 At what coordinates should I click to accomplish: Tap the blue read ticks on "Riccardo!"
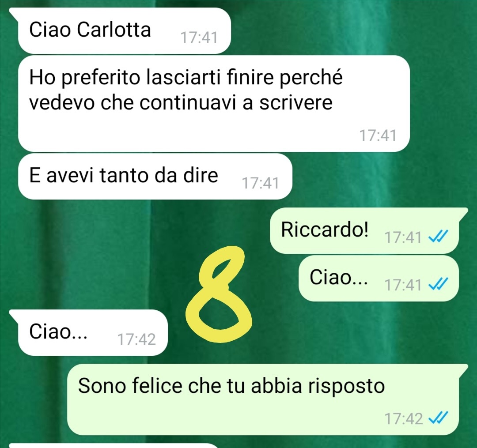(438, 237)
